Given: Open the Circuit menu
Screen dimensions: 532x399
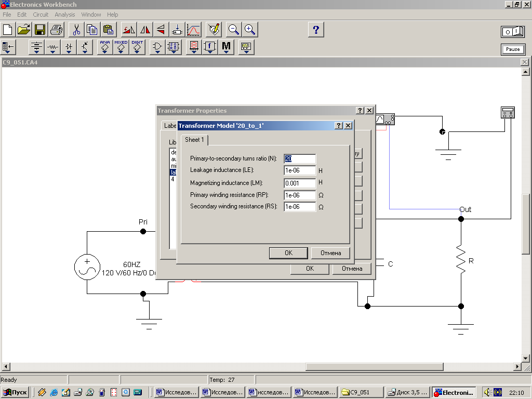Looking at the screenshot, I should (41, 15).
